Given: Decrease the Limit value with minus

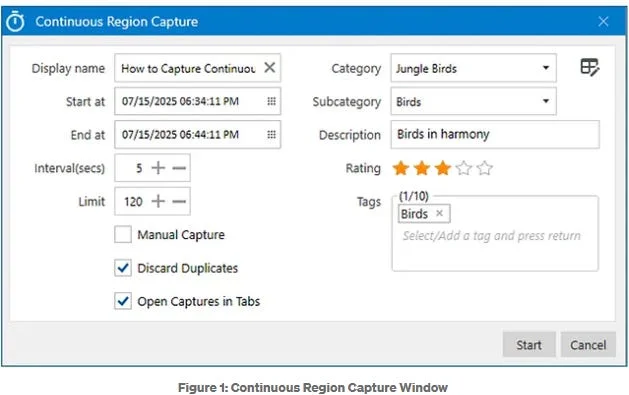Looking at the screenshot, I should (x=179, y=201).
